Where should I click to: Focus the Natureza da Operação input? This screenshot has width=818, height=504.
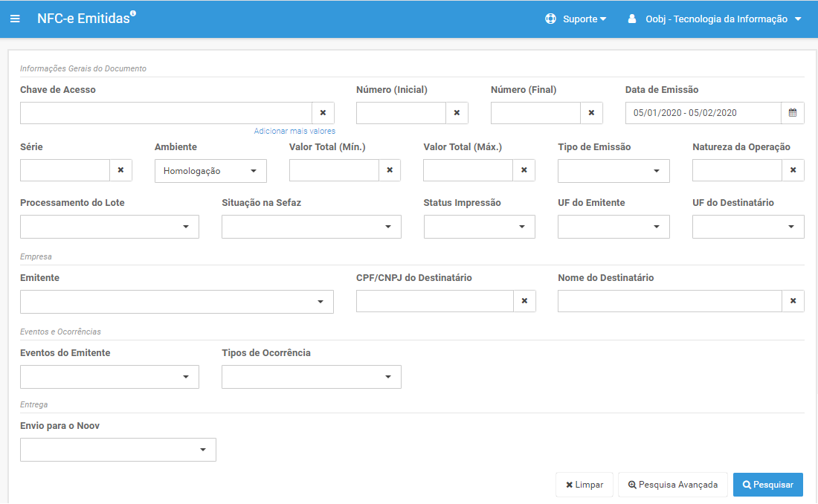(737, 170)
